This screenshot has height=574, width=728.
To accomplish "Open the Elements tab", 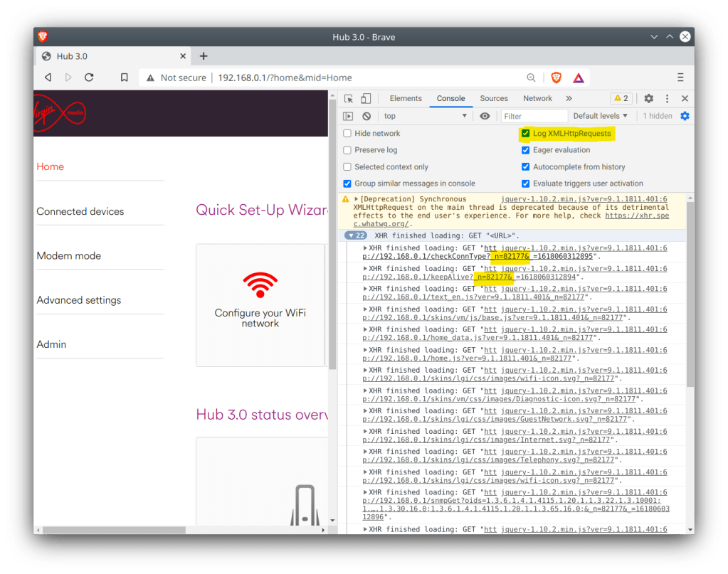I will pos(406,99).
